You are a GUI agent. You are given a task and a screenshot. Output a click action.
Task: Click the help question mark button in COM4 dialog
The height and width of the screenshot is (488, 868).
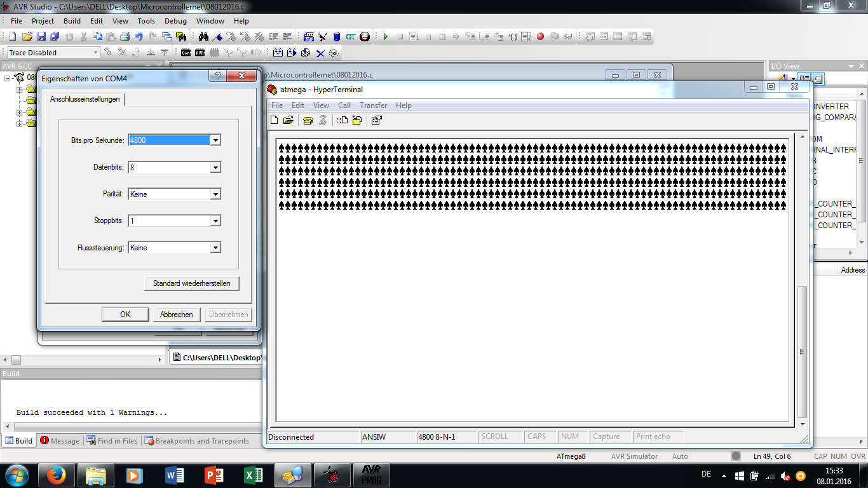pos(217,76)
